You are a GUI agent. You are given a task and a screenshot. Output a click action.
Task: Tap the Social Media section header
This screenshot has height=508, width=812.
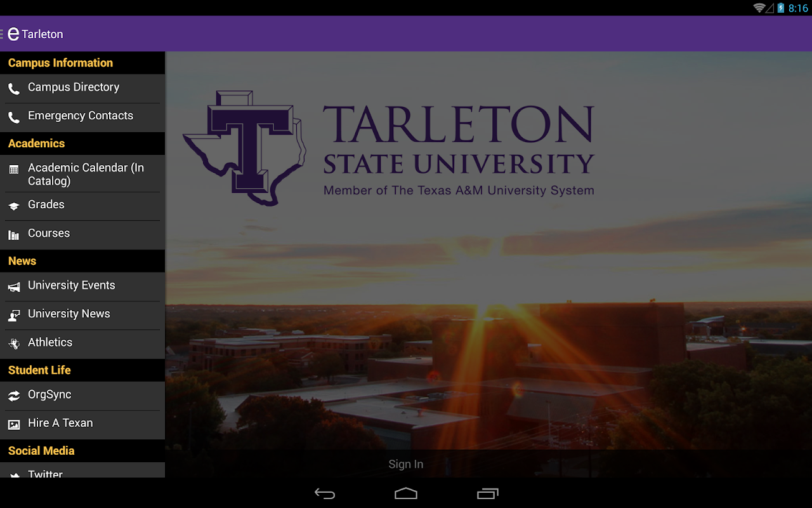pyautogui.click(x=82, y=451)
